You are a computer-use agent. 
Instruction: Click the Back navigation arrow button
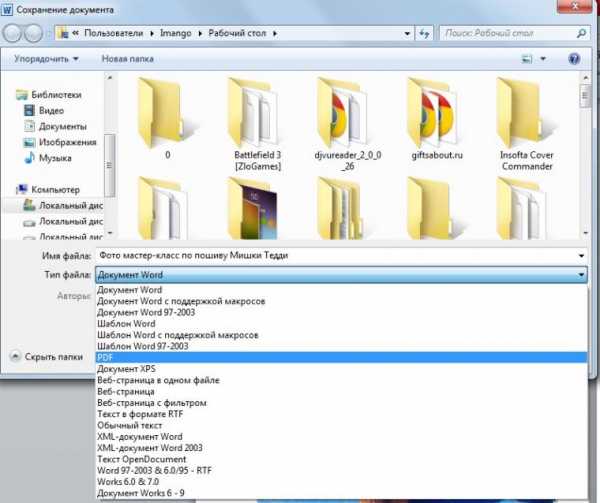coord(11,33)
